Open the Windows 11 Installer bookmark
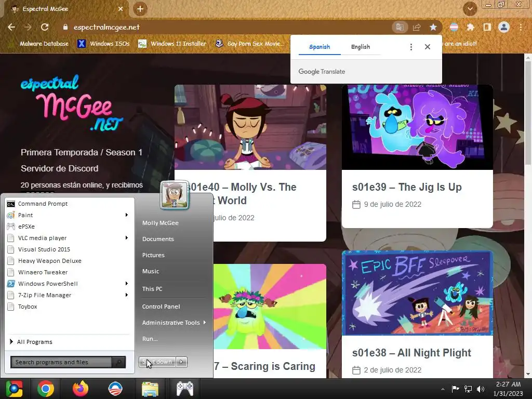The height and width of the screenshot is (399, 532). point(172,44)
